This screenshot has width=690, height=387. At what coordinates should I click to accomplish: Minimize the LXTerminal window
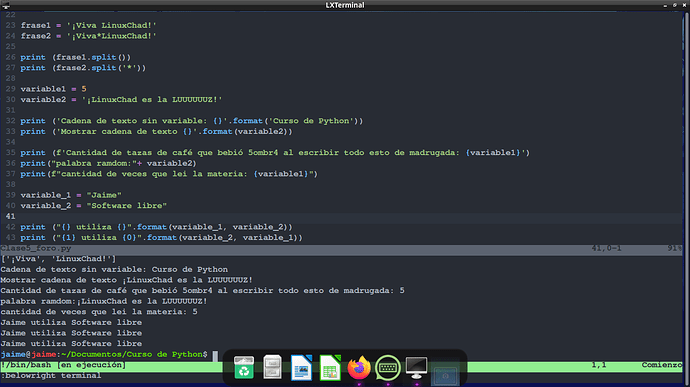point(665,5)
